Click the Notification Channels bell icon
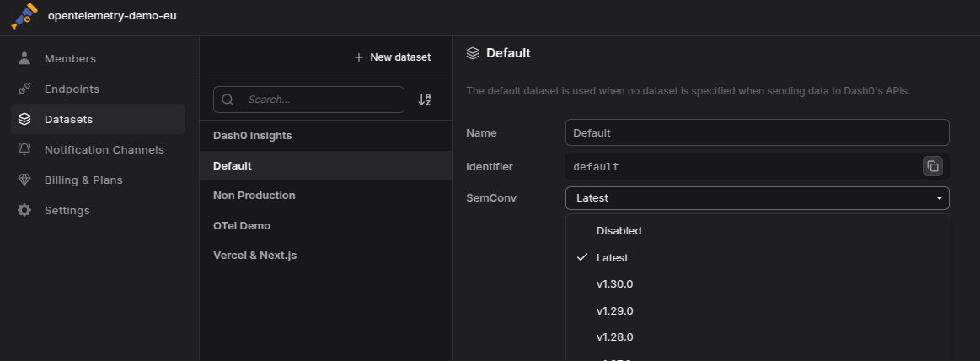This screenshot has height=361, width=980. tap(24, 149)
